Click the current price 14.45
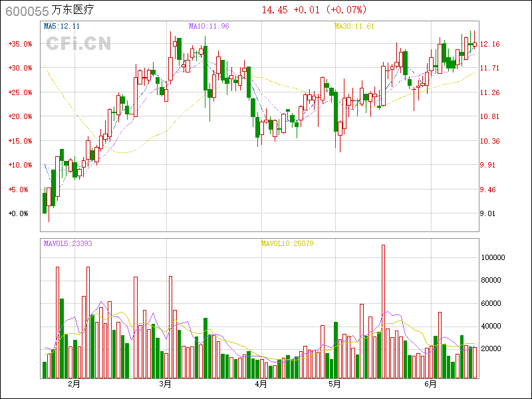Image resolution: width=532 pixels, height=399 pixels. tap(275, 10)
